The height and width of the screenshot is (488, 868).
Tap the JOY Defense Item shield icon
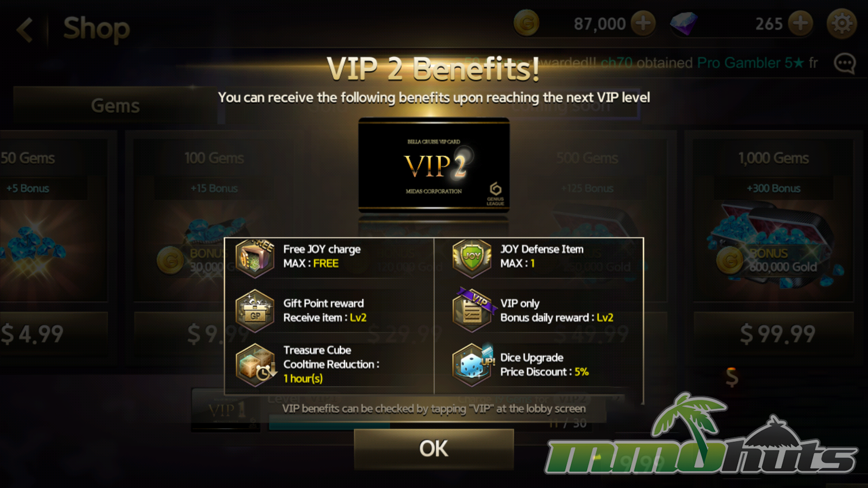pos(472,258)
